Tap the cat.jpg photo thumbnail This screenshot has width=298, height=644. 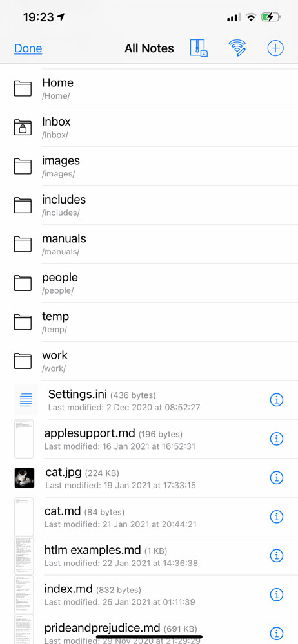point(25,478)
